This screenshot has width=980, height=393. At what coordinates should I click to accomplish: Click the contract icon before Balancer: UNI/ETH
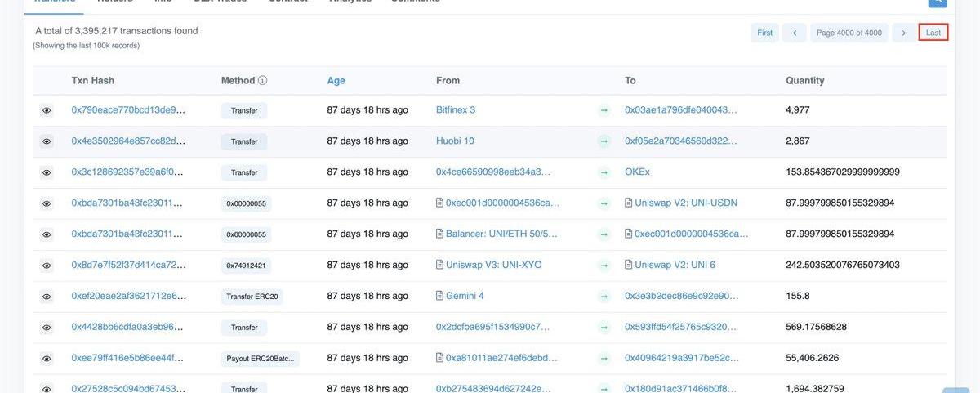point(440,234)
